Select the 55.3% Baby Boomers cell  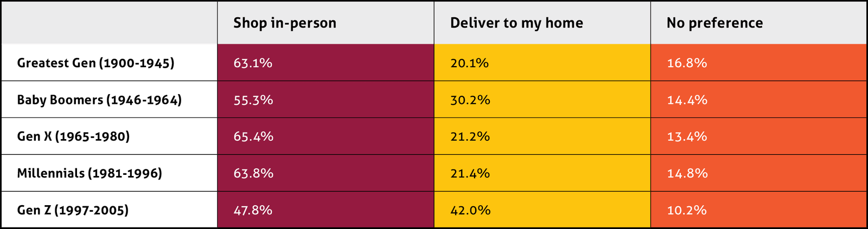(253, 100)
